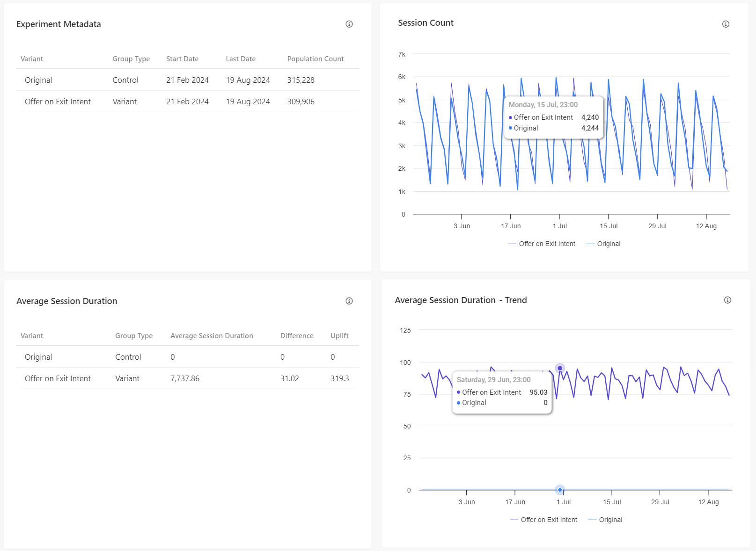Select Offer on Exit Intent row in Experiment Metadata

[188, 101]
